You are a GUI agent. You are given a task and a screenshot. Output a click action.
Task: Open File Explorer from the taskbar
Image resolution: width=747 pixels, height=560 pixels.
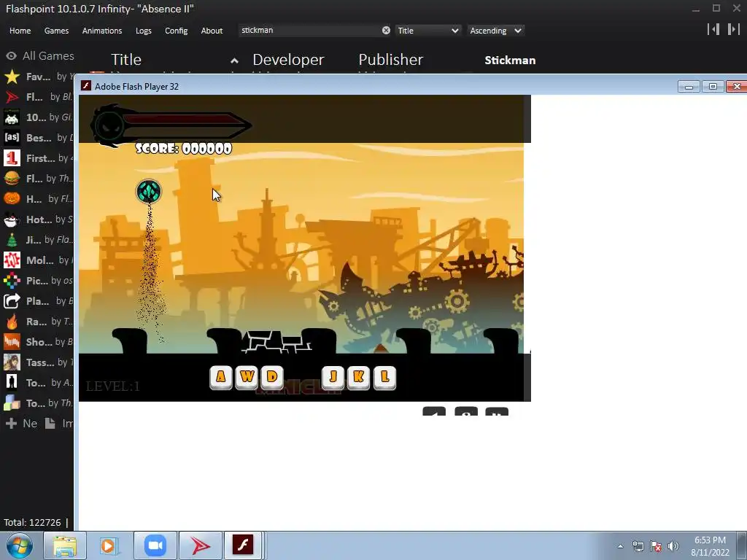64,545
